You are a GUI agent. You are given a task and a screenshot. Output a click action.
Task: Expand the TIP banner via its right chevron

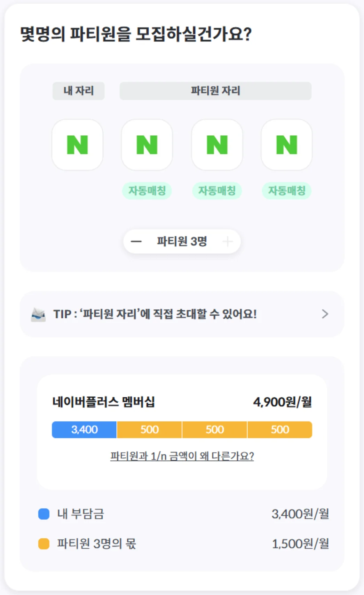(326, 314)
